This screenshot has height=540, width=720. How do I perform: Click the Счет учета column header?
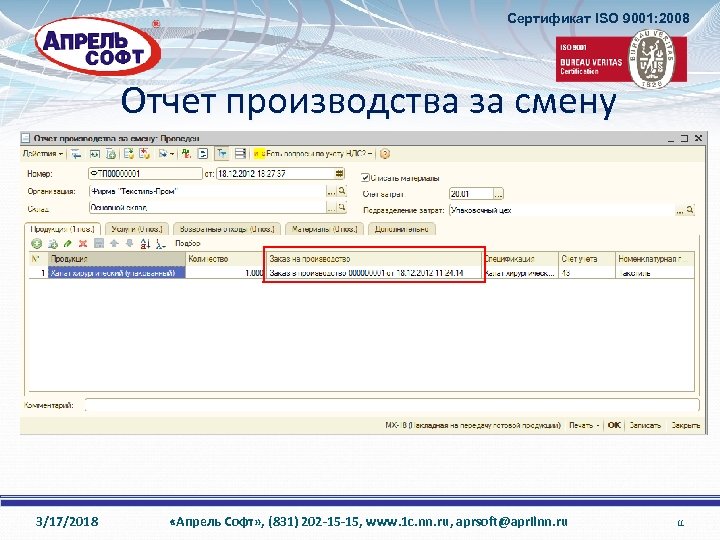click(x=587, y=259)
